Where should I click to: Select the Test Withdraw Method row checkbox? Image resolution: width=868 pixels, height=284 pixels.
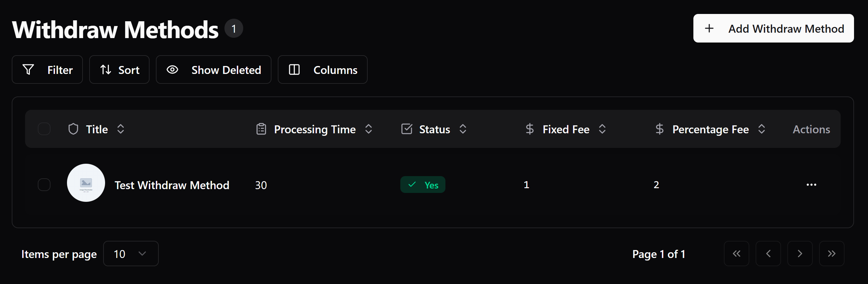click(44, 185)
